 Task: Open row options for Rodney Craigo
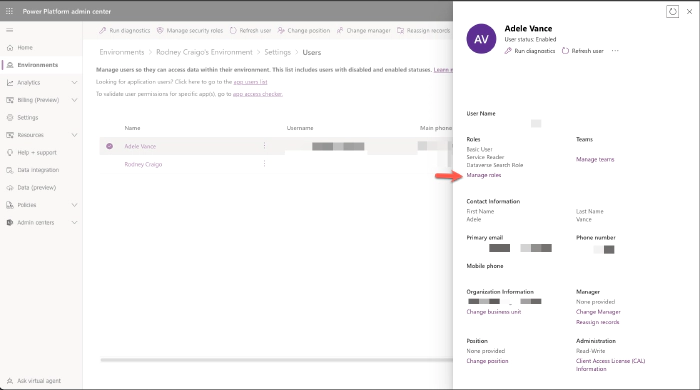coord(264,164)
